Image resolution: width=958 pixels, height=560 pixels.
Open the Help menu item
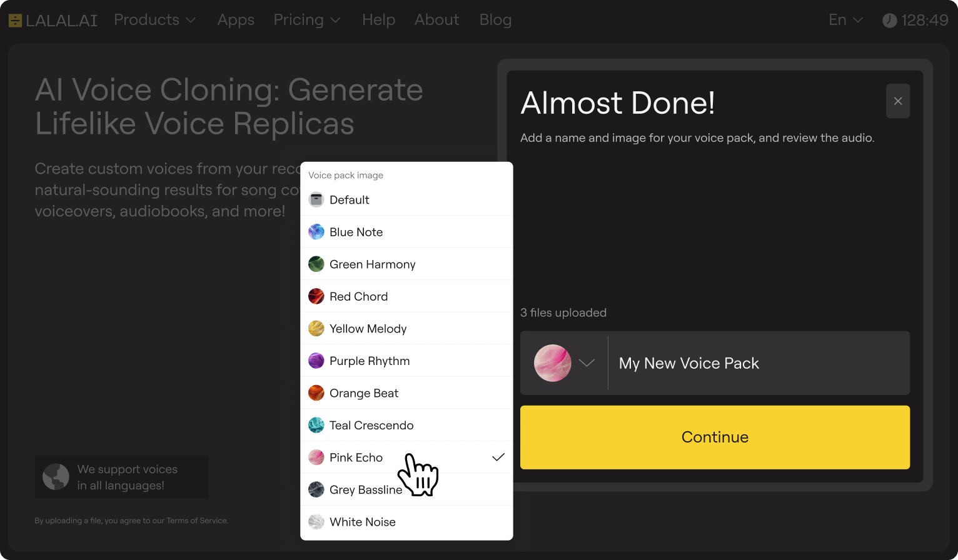tap(378, 19)
